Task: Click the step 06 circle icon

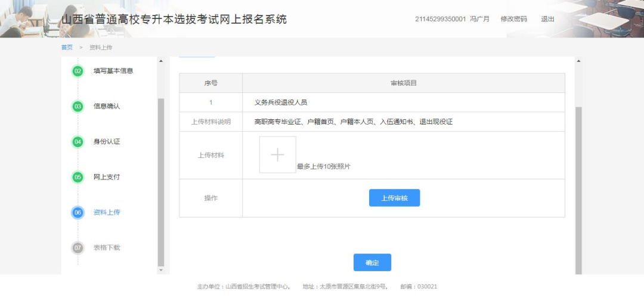Action: click(78, 213)
